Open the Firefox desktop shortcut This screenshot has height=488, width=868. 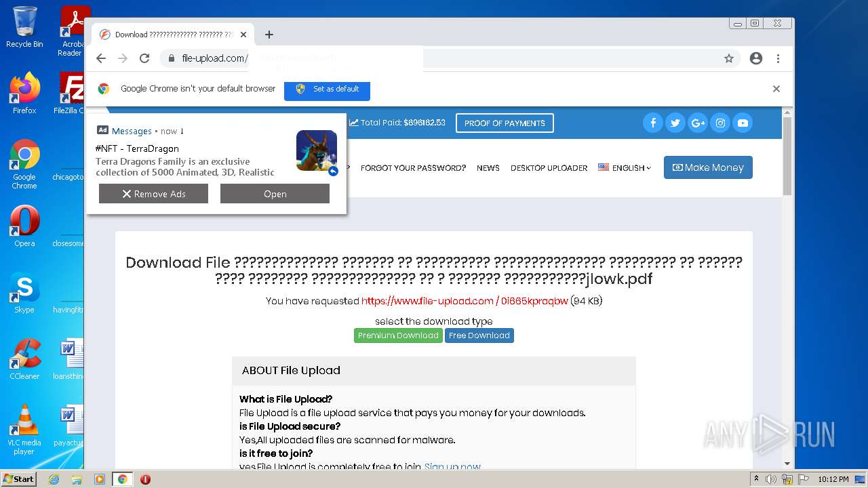(x=24, y=94)
